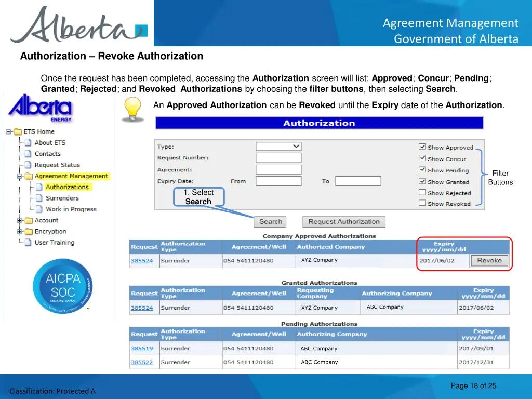Revoke the XYZ Company authorization

tap(489, 261)
